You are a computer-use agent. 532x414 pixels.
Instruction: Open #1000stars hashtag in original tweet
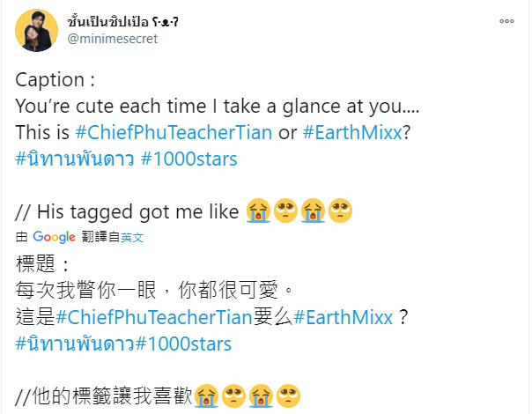click(189, 159)
